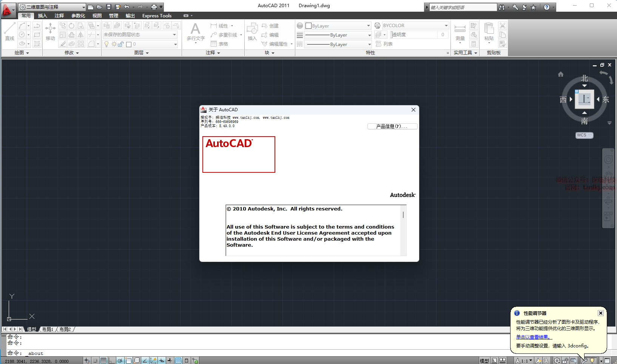The height and width of the screenshot is (364, 617).
Task: Select the 移动 (Move) tool
Action: pos(50,31)
